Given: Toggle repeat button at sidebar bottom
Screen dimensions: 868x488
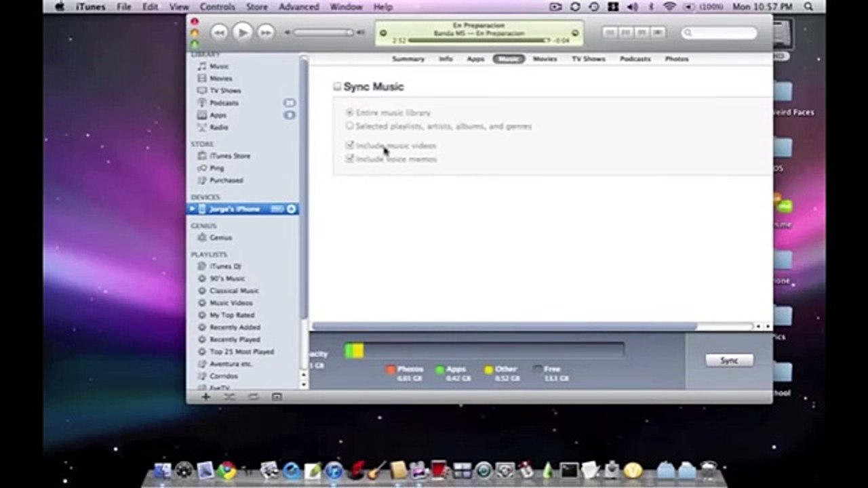Looking at the screenshot, I should click(253, 396).
